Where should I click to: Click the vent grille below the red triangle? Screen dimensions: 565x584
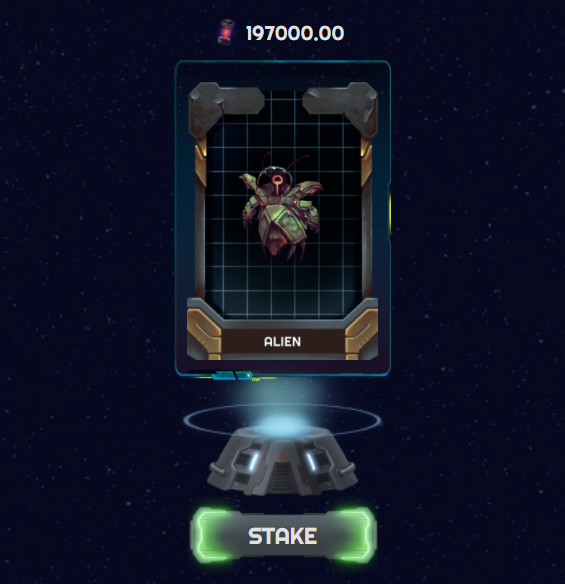[282, 478]
